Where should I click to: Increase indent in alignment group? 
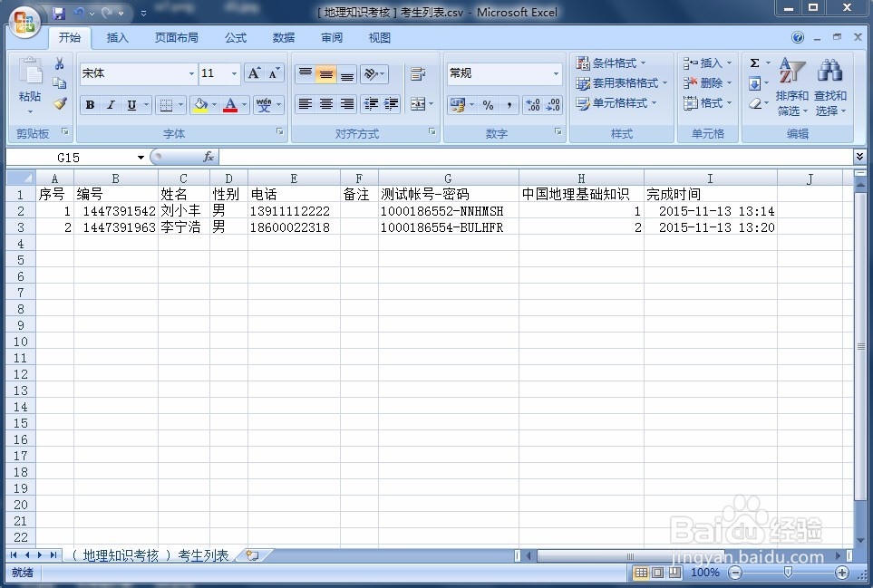[391, 104]
